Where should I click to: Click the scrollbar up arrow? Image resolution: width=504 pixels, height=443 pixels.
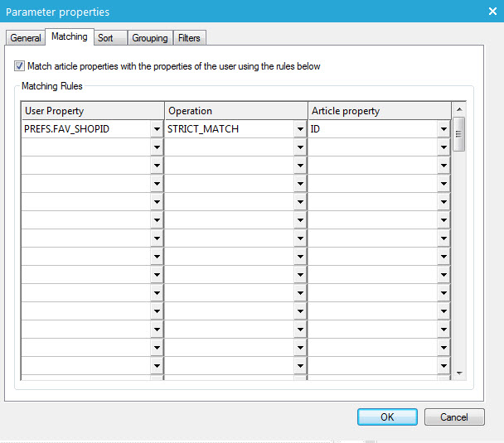[x=458, y=108]
